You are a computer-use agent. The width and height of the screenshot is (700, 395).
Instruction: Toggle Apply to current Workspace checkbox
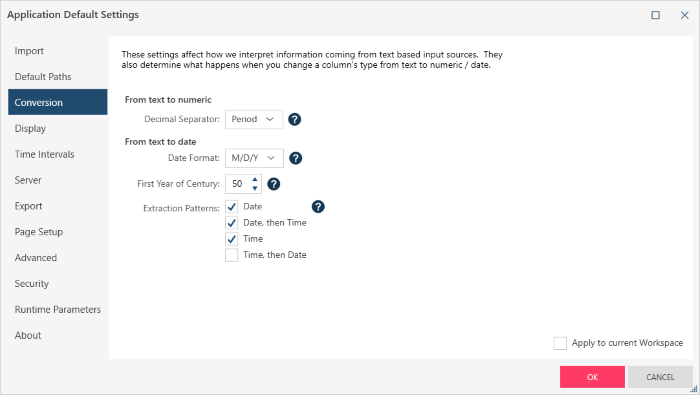[x=560, y=343]
